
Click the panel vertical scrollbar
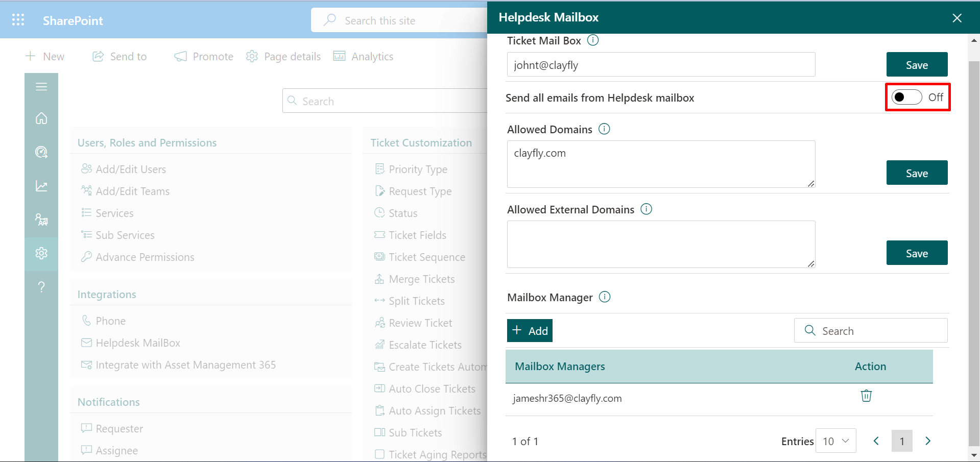click(974, 253)
